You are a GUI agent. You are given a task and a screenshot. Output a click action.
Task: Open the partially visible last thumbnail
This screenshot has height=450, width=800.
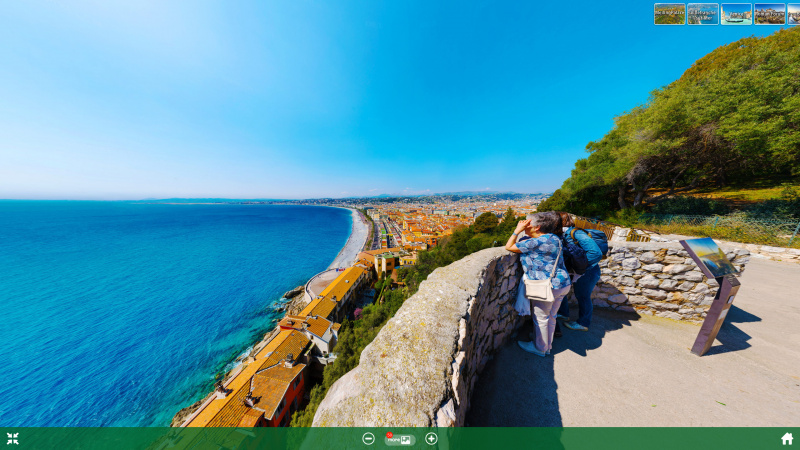coord(794,14)
